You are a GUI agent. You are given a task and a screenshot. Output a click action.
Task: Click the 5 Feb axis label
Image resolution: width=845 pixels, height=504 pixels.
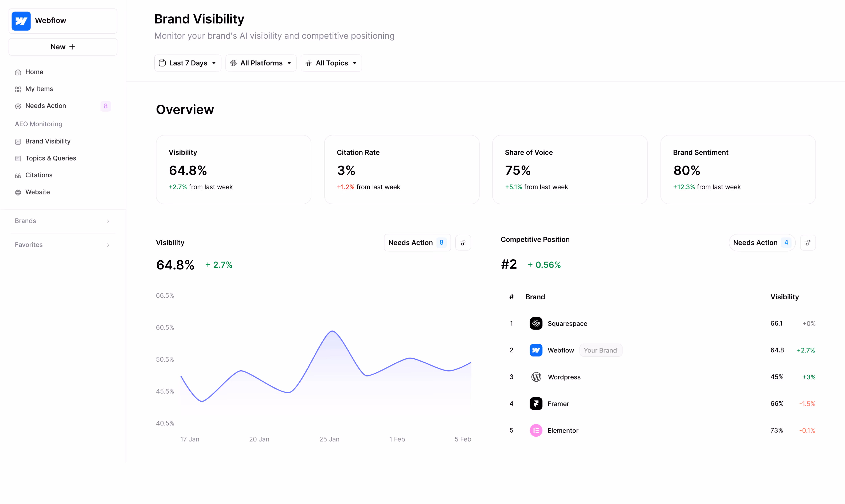pos(463,439)
